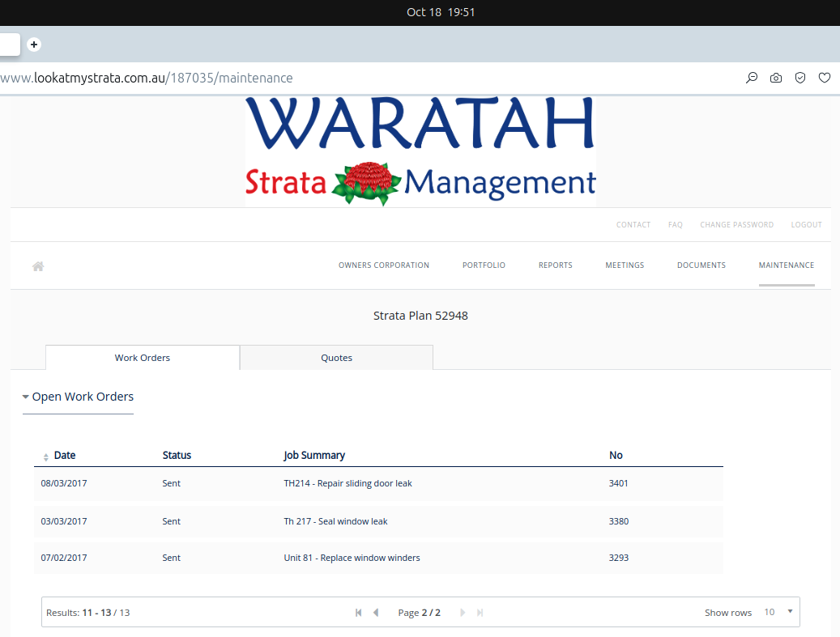Click Sent status in the 3293 row
Image resolution: width=840 pixels, height=637 pixels.
click(x=172, y=558)
